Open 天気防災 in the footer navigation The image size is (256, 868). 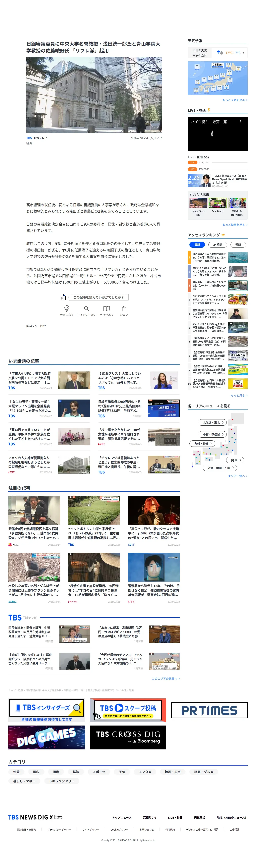pos(199,817)
